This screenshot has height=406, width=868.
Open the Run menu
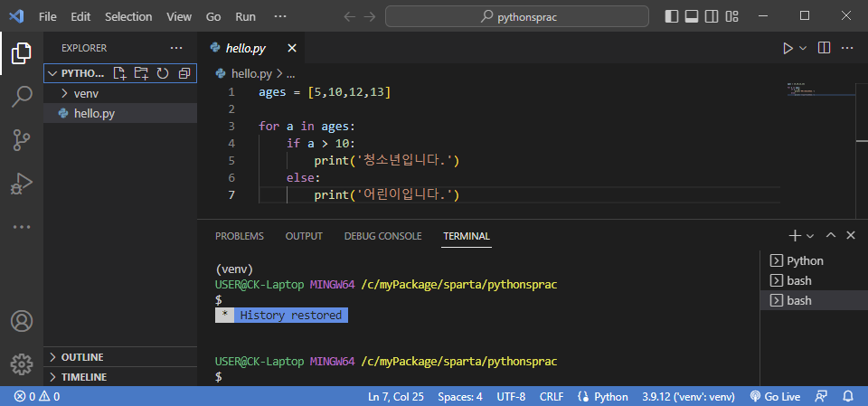coord(245,16)
